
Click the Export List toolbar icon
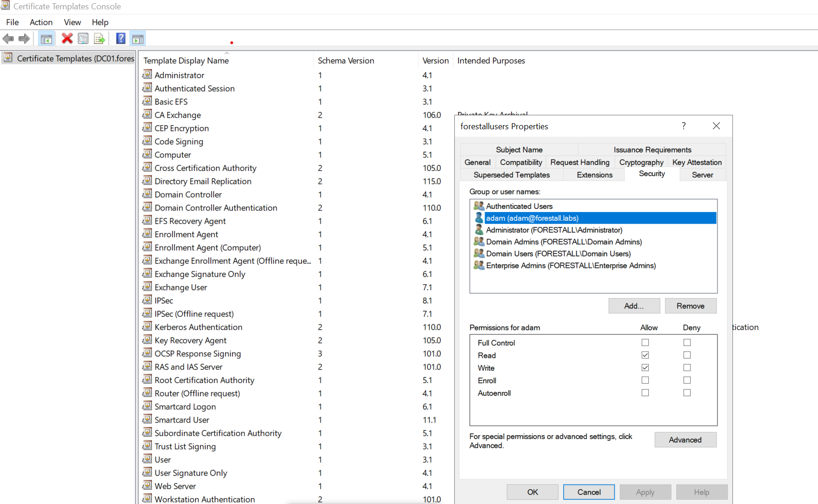pos(100,39)
